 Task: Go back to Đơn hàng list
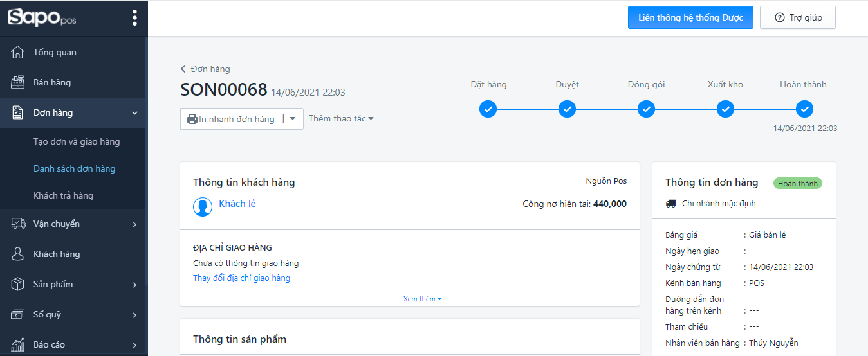pos(205,69)
